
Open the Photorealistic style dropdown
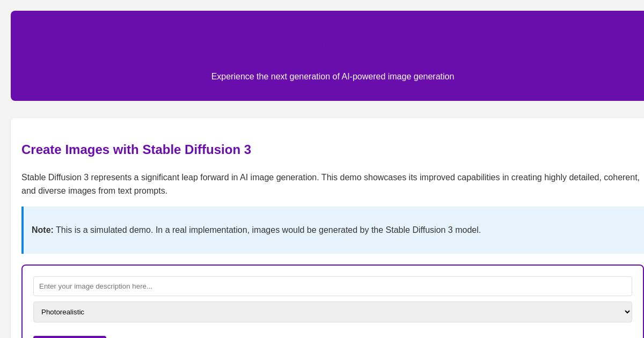point(332,312)
